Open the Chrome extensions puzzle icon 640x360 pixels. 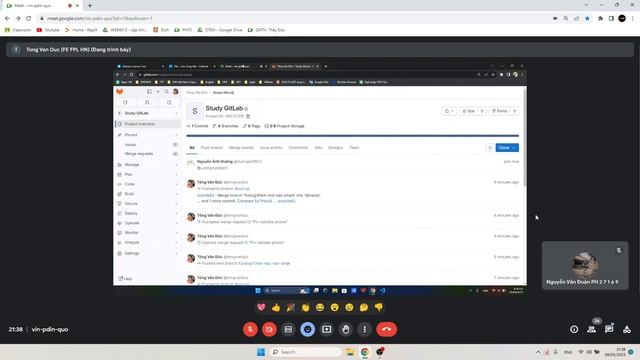point(600,18)
